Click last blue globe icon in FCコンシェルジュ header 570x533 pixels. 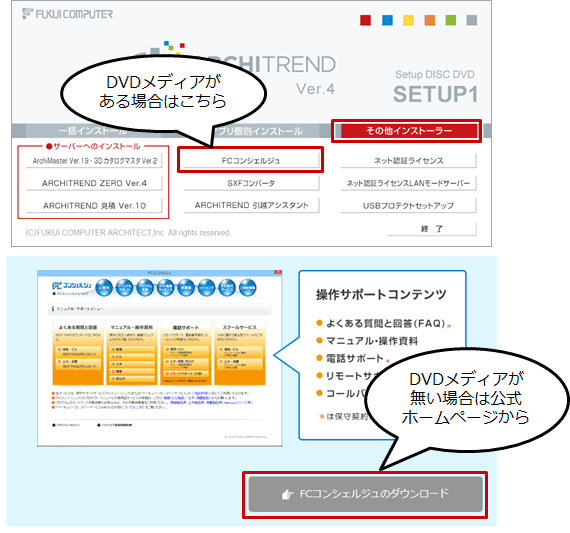tap(248, 288)
